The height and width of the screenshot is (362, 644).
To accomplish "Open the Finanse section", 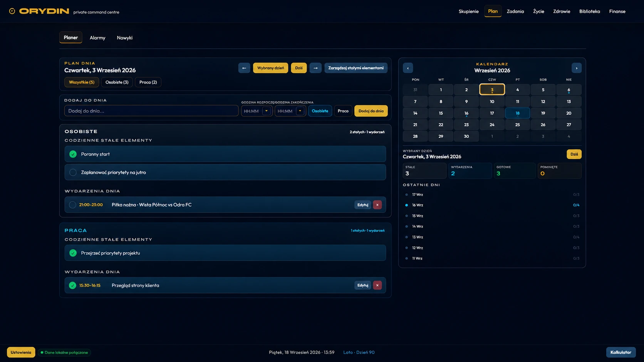I will pos(617,11).
